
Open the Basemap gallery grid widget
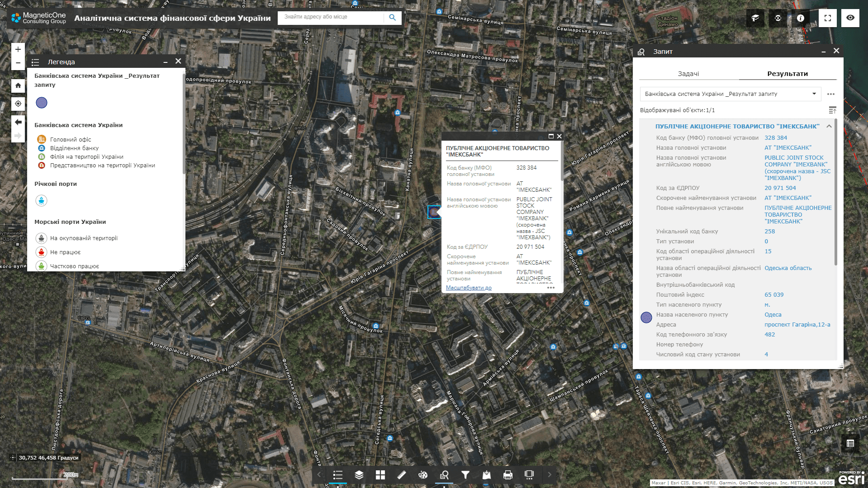[x=380, y=475]
